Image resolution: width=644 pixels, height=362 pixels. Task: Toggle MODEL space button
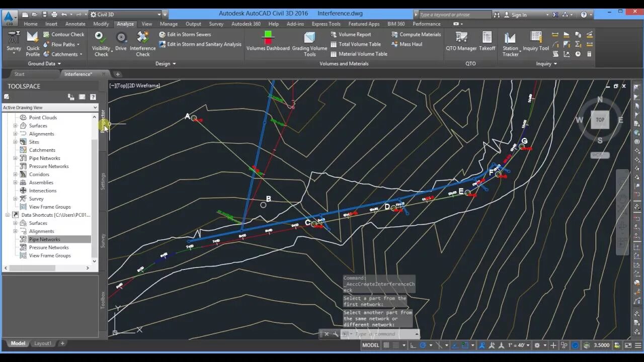coord(371,345)
